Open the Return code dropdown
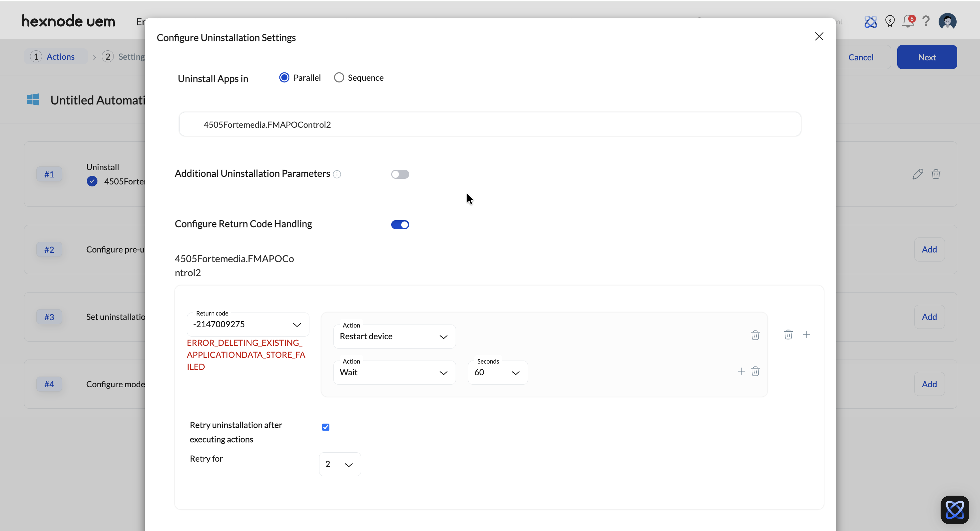980x531 pixels. pyautogui.click(x=248, y=324)
